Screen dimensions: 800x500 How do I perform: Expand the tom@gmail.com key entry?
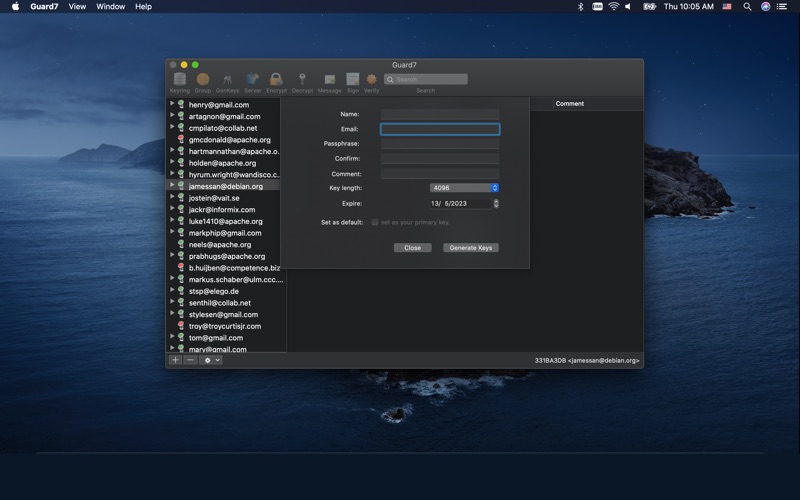click(x=172, y=337)
